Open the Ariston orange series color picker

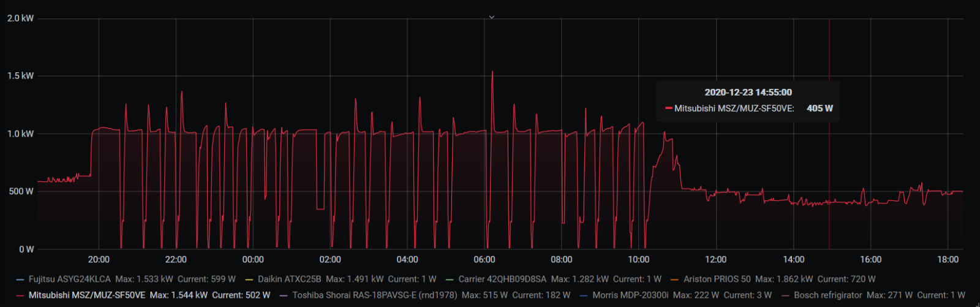tap(675, 279)
